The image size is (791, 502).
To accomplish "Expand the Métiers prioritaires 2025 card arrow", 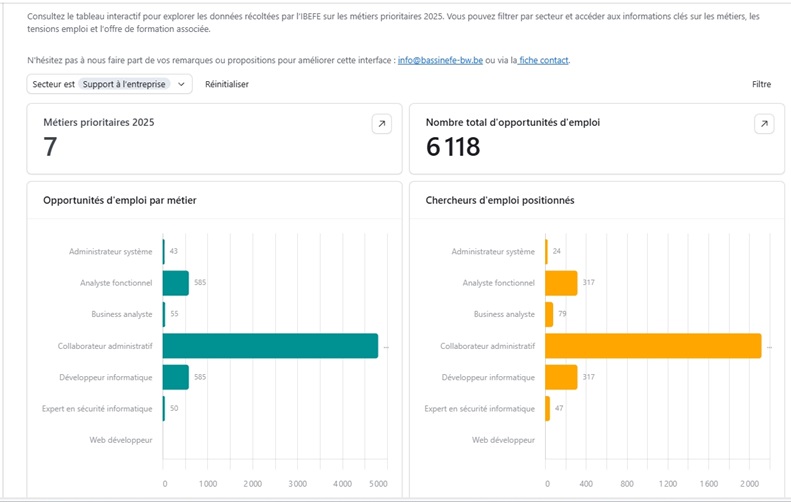I will click(381, 124).
